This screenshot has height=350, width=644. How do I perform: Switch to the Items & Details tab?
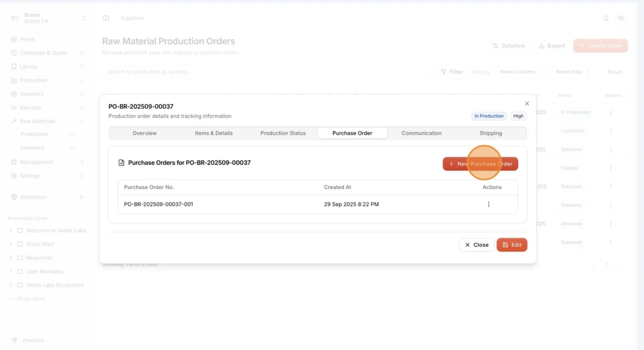pos(214,133)
